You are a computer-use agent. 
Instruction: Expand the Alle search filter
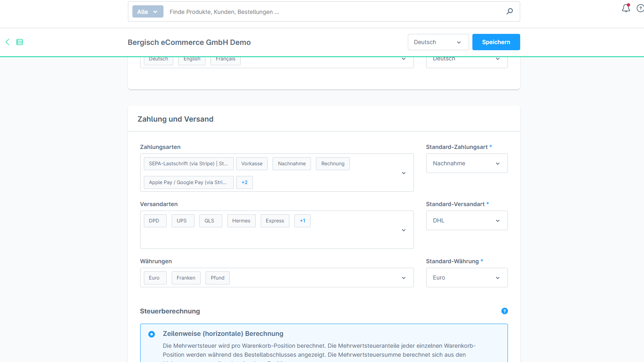click(x=148, y=12)
